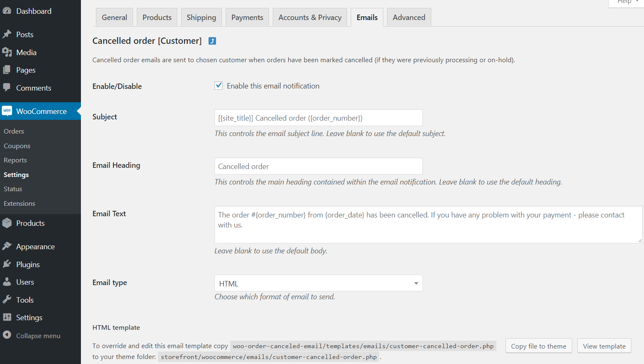644x364 pixels.
Task: Click Copy file to theme button
Action: pos(538,346)
